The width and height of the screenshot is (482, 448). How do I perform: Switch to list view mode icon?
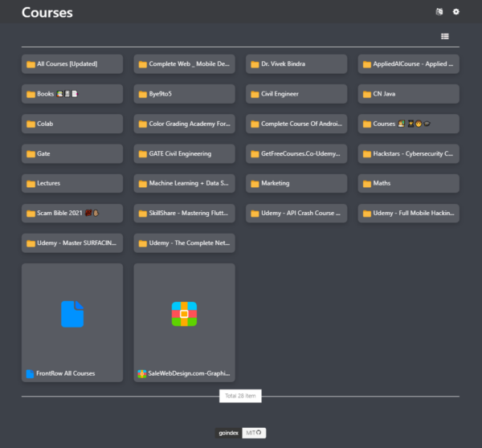(x=445, y=36)
